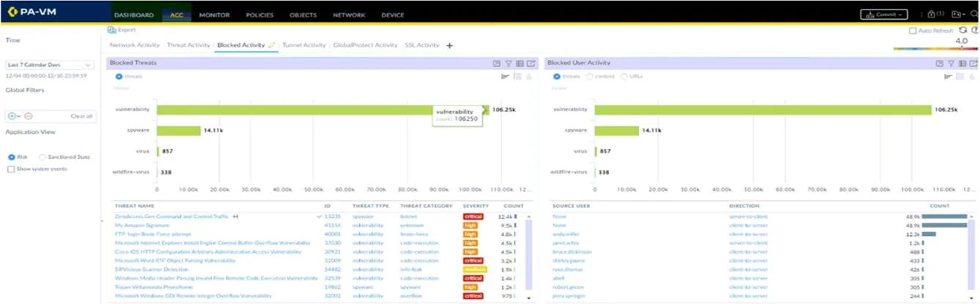
Task: Open the DEVICE tab
Action: coord(393,15)
